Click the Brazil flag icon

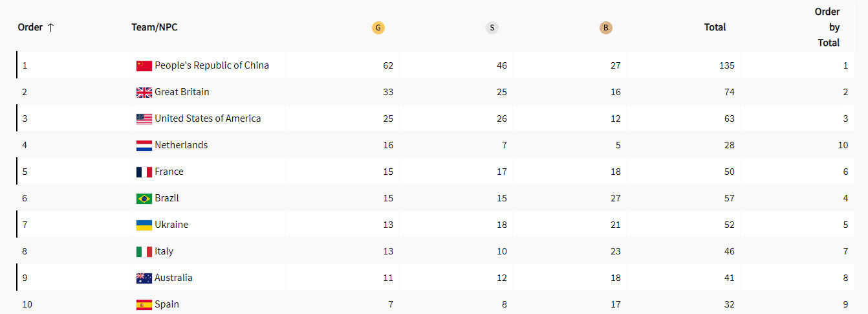[144, 199]
